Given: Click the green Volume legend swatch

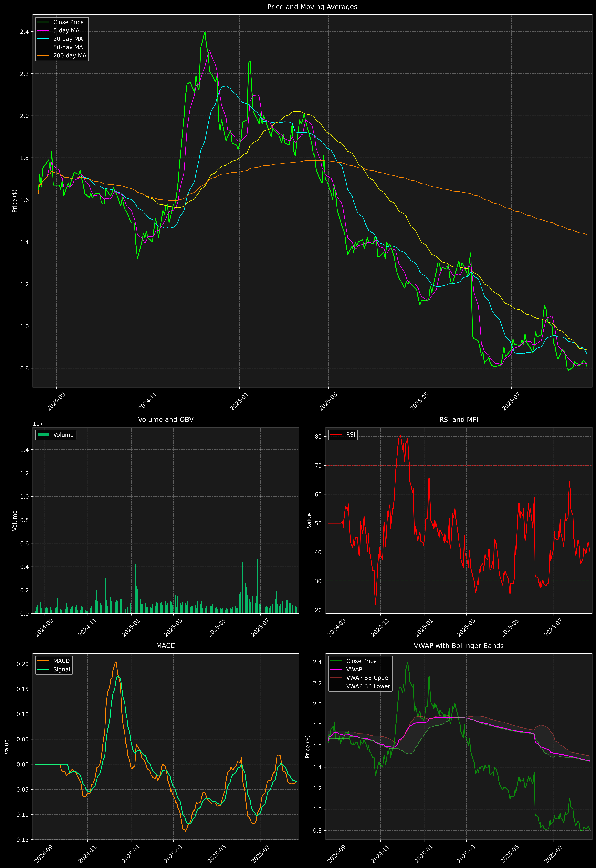Looking at the screenshot, I should click(43, 435).
